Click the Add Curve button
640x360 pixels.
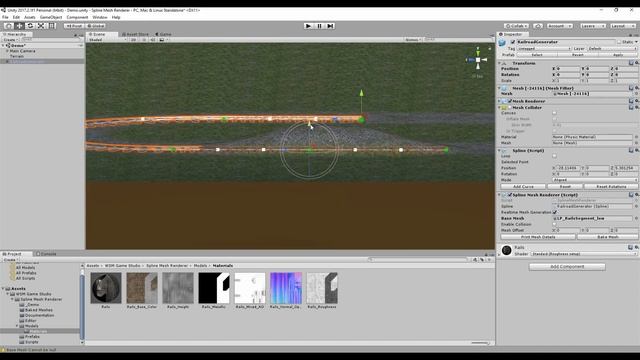[x=523, y=187]
